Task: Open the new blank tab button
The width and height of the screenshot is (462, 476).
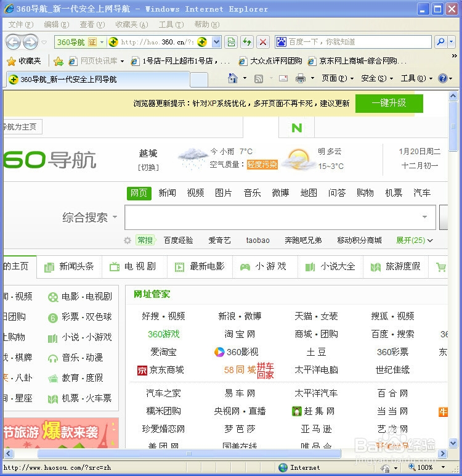Action: pyautogui.click(x=199, y=80)
